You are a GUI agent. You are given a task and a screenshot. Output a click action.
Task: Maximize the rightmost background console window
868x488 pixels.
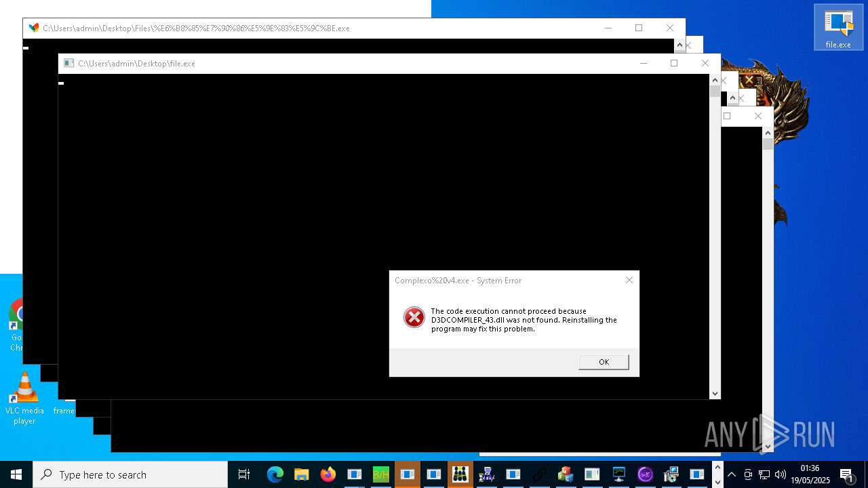727,116
